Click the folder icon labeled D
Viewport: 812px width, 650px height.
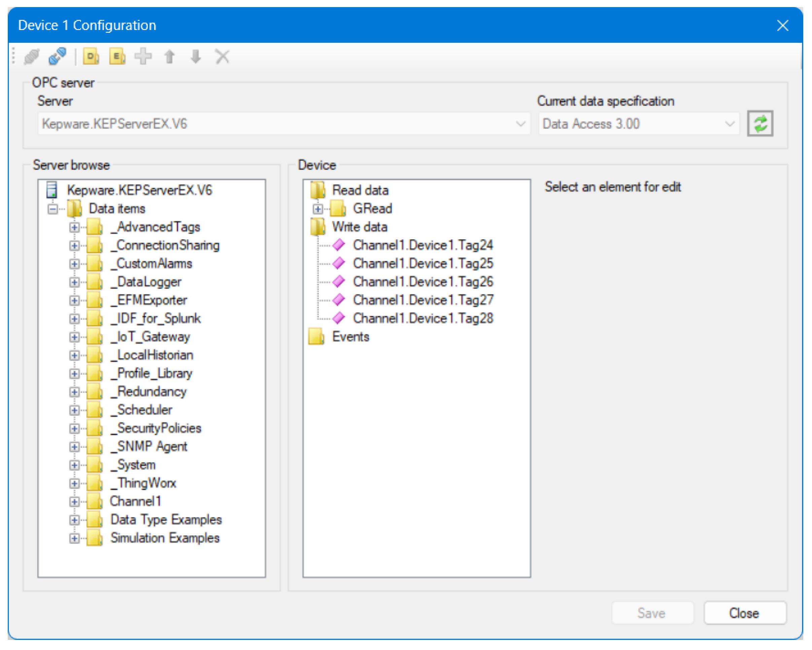pos(91,57)
